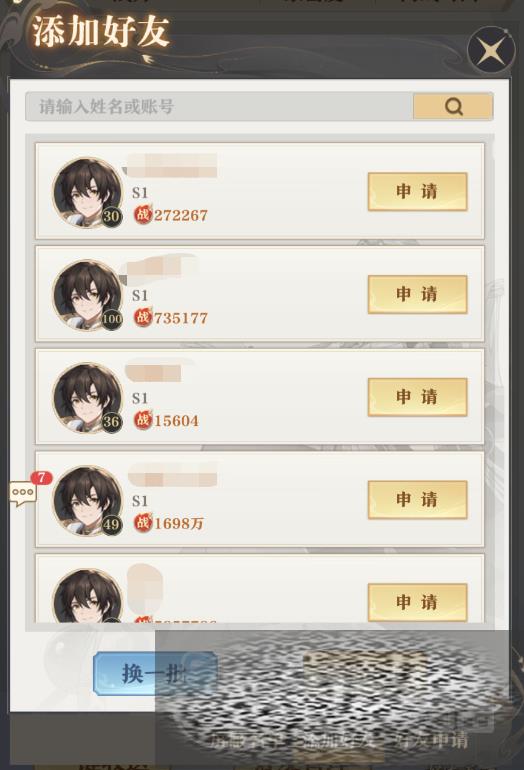Image resolution: width=524 pixels, height=770 pixels.
Task: Refresh the list with the 换一批 button
Action: tap(155, 673)
